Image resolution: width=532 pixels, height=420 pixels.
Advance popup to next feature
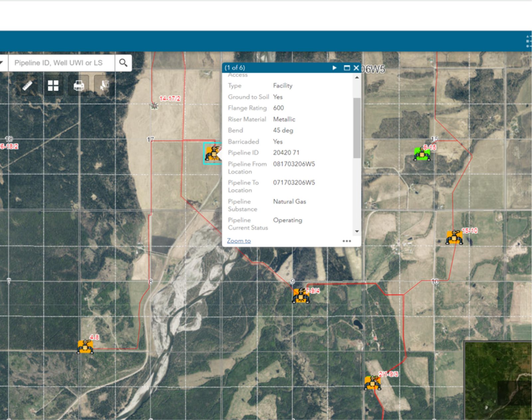pyautogui.click(x=334, y=68)
